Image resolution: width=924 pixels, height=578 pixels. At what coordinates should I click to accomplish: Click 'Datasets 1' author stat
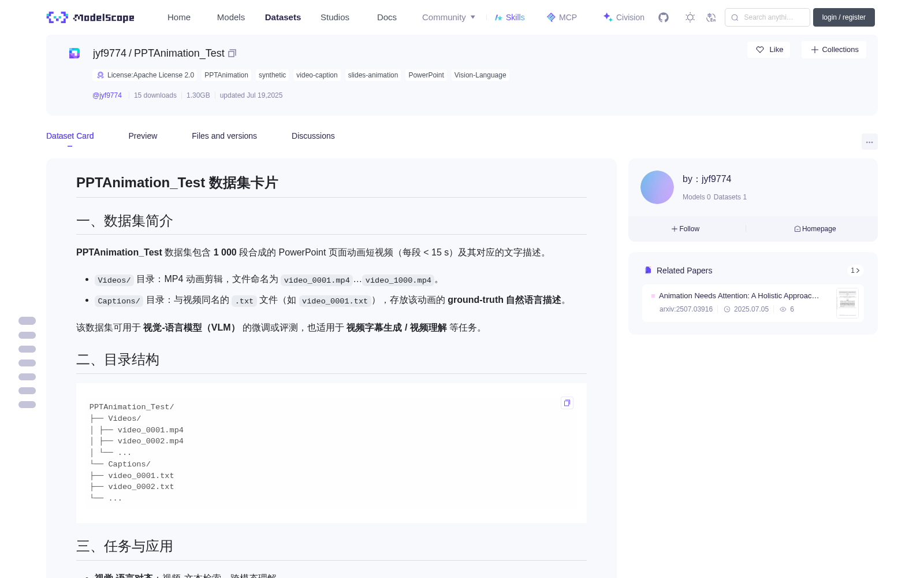pyautogui.click(x=730, y=197)
